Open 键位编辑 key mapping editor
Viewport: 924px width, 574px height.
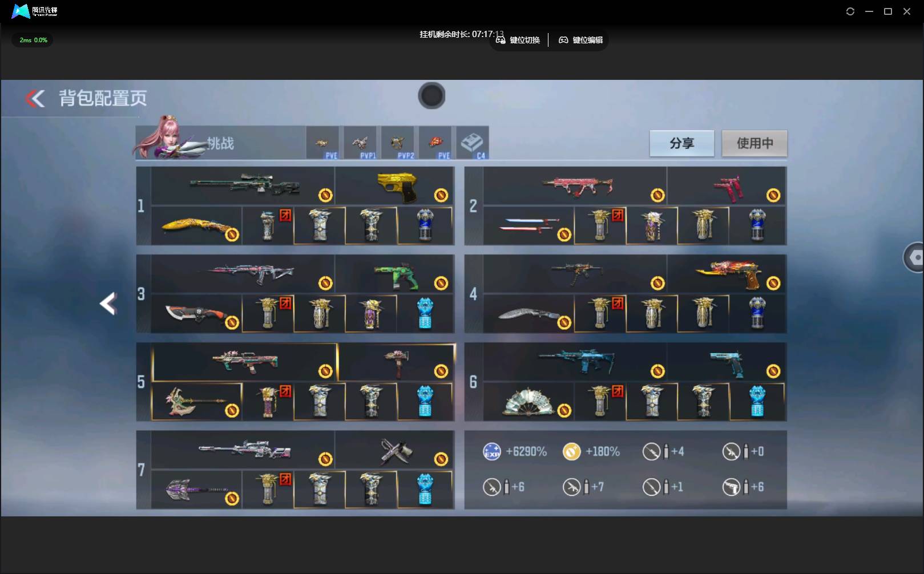coord(580,40)
